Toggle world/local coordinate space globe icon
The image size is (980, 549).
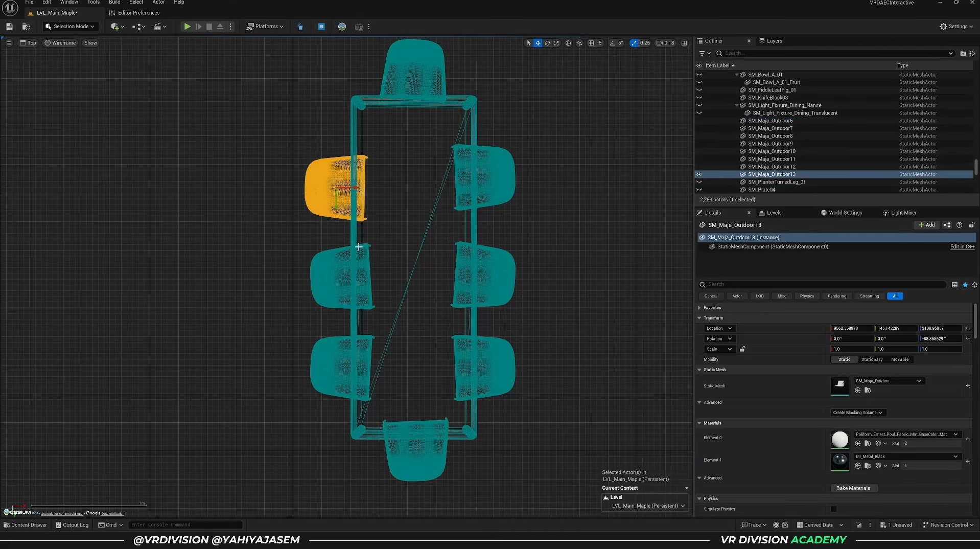tap(568, 43)
